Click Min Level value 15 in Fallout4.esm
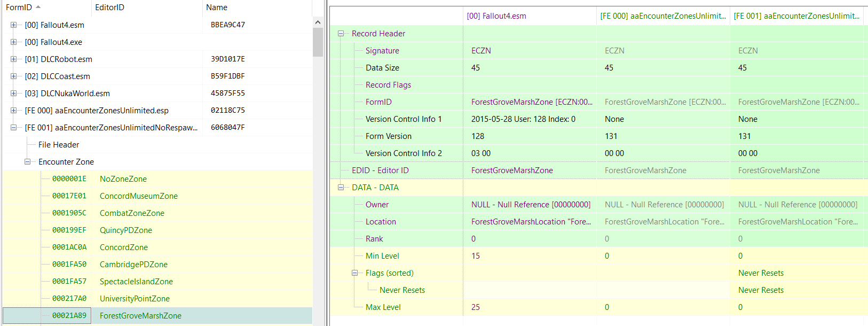The height and width of the screenshot is (326, 868). pos(476,256)
